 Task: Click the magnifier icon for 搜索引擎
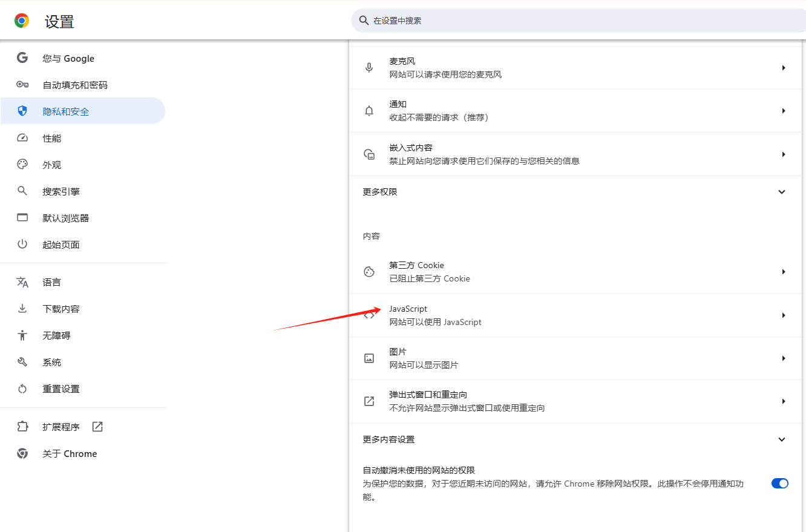pyautogui.click(x=22, y=191)
